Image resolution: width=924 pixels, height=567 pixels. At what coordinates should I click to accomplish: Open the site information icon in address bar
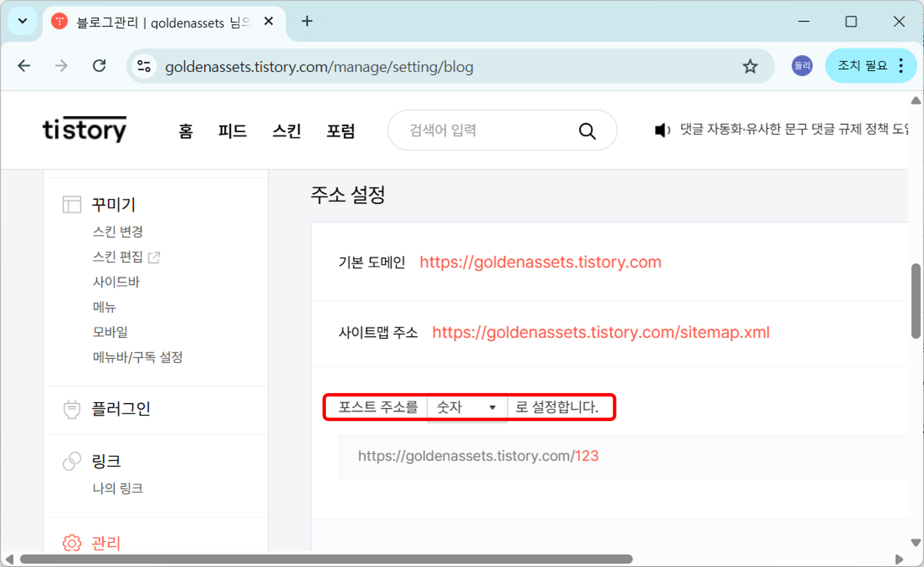point(144,66)
